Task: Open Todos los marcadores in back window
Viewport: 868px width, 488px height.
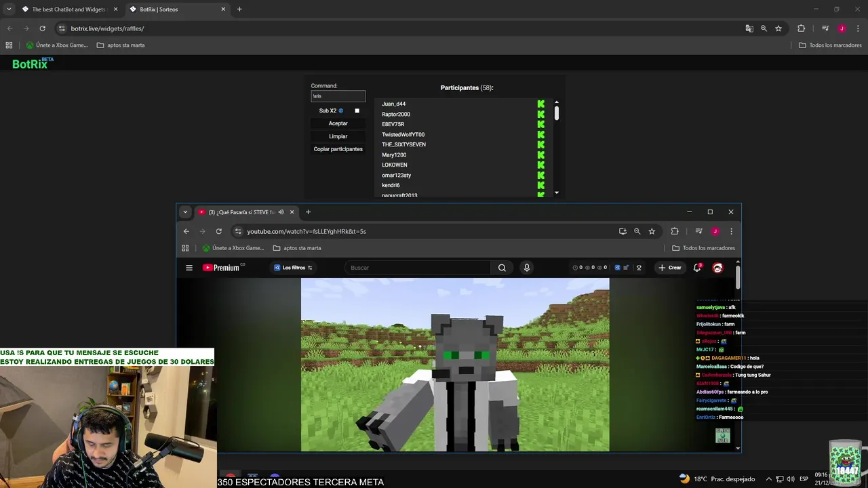Action: point(830,45)
